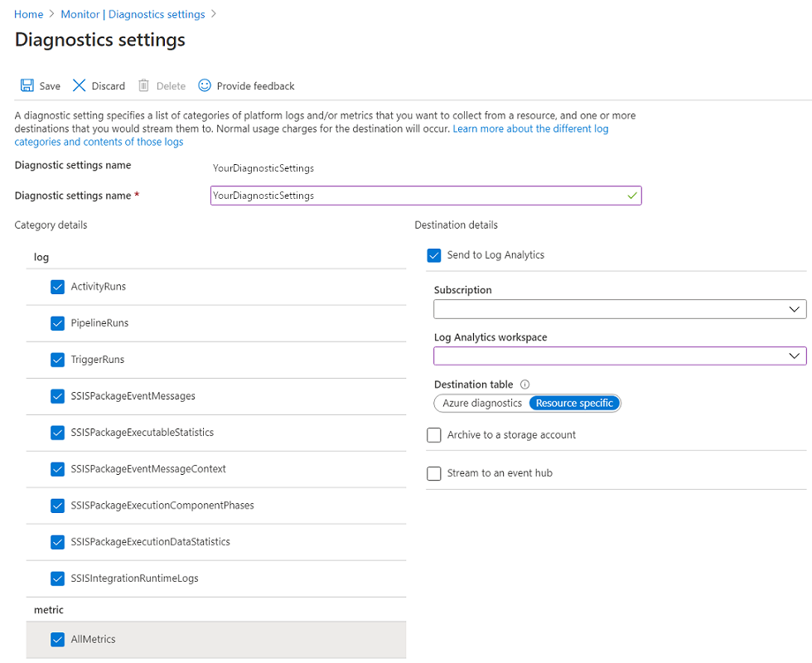This screenshot has height=663, width=812.
Task: Click the chevron after Diagnostics settings breadcrumb
Action: [214, 14]
